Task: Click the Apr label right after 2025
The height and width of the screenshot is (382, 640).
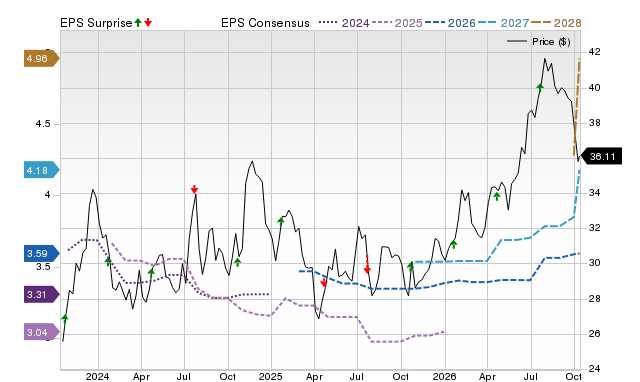Action: coord(314,376)
